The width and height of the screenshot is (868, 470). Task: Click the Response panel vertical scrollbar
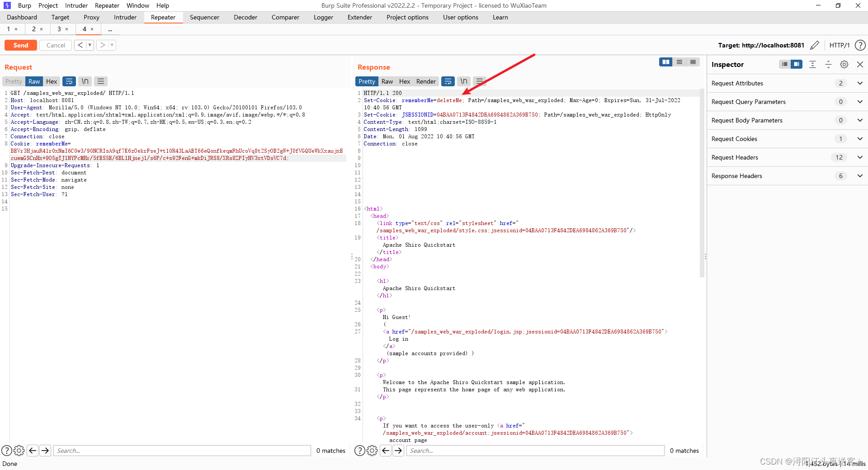tap(702, 183)
